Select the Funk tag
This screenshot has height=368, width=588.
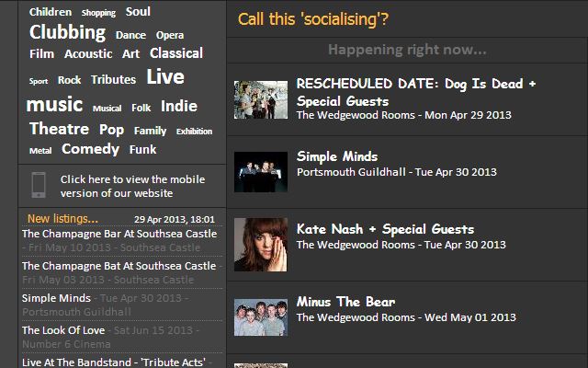tap(142, 149)
